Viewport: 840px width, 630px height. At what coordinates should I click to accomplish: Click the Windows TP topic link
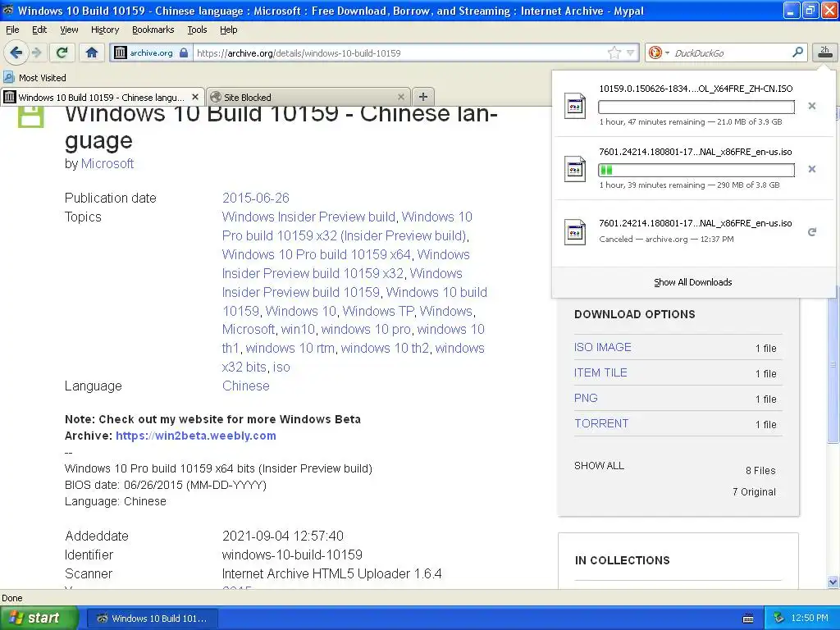tap(378, 311)
